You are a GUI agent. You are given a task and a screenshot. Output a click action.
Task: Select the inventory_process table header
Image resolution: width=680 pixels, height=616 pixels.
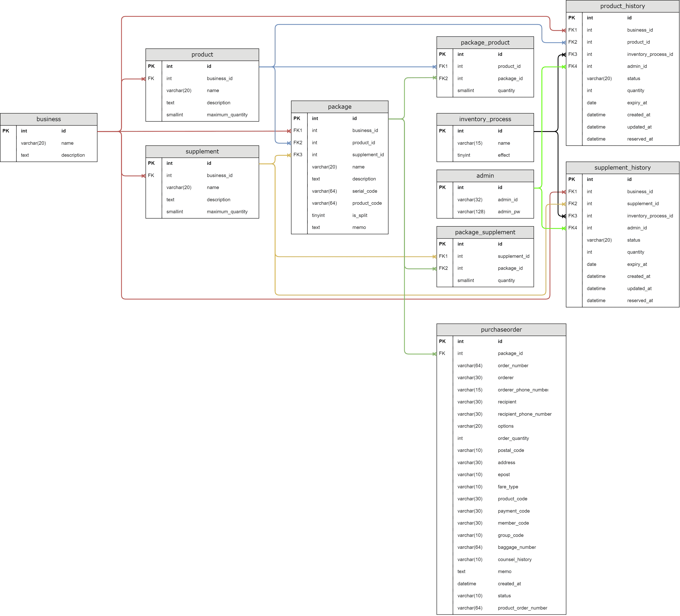coord(485,119)
